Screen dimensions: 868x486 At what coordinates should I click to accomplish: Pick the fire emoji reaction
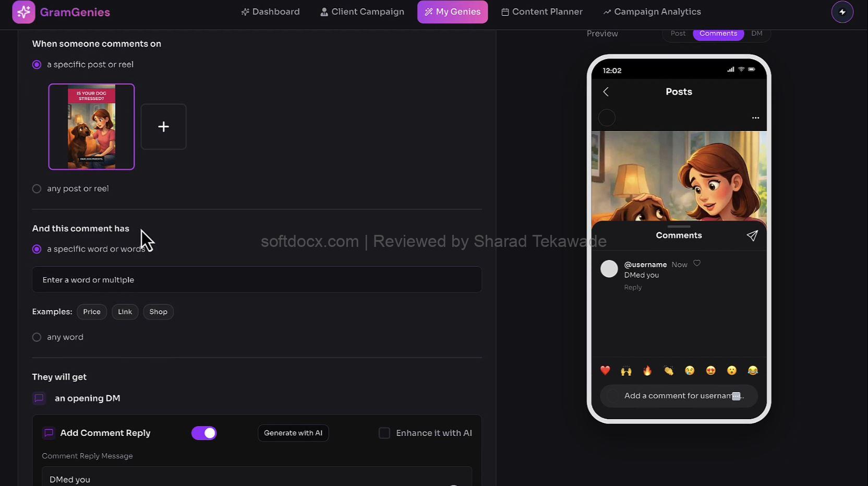647,371
